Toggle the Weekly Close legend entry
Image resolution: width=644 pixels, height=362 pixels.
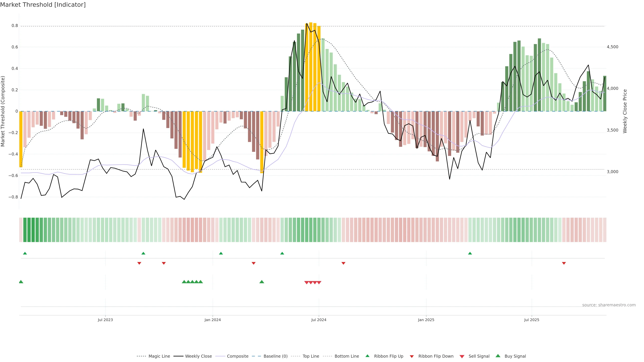[x=198, y=356]
